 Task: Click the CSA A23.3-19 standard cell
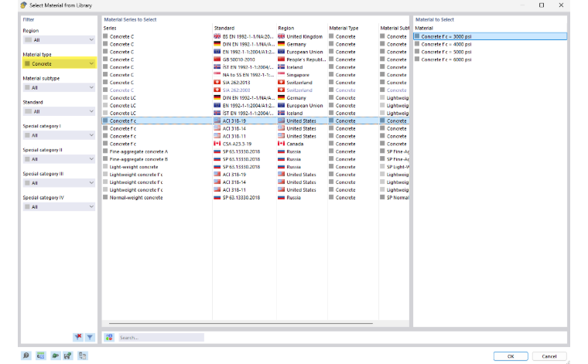[237, 144]
